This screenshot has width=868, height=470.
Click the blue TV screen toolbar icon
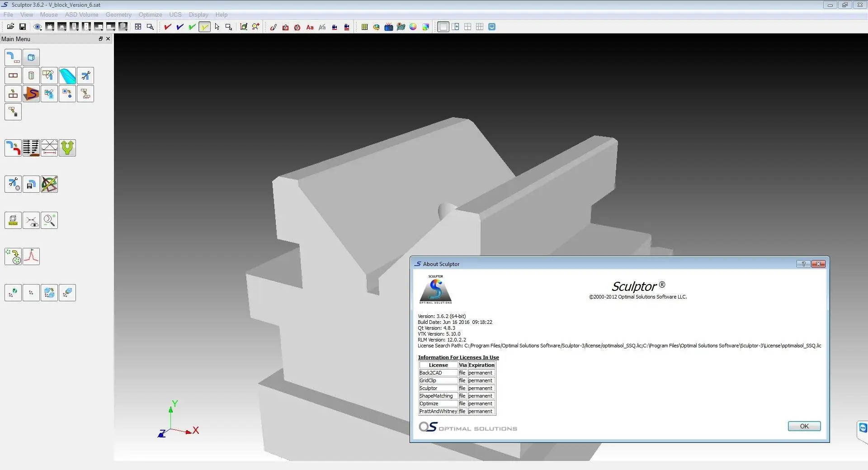389,27
